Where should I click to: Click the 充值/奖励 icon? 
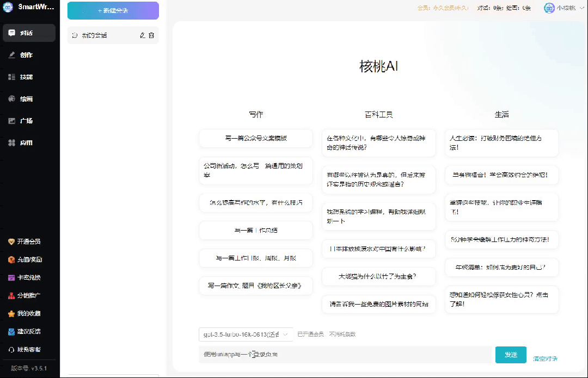(11, 259)
